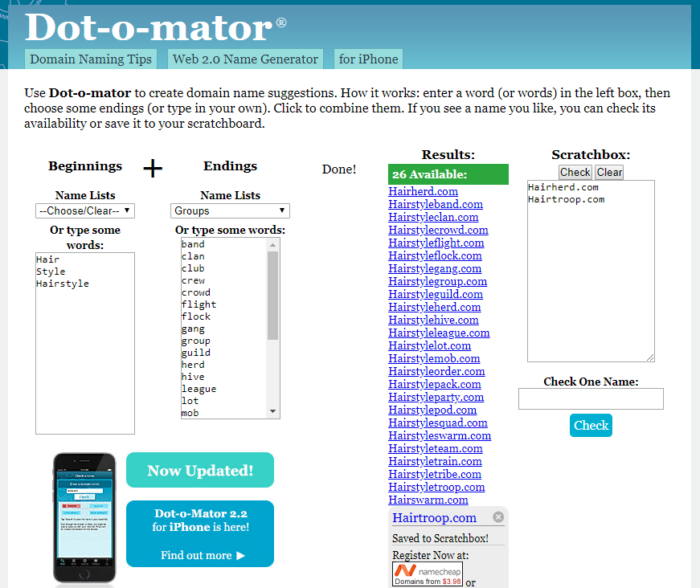Screen dimensions: 700x588
Task: Open the Hairstyleorder.com result
Action: pos(436,372)
